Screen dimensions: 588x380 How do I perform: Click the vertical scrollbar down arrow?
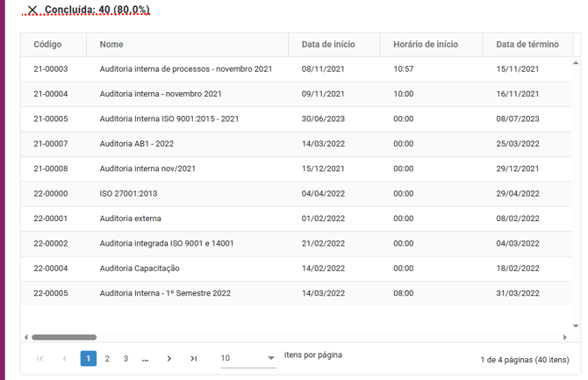coord(576,326)
